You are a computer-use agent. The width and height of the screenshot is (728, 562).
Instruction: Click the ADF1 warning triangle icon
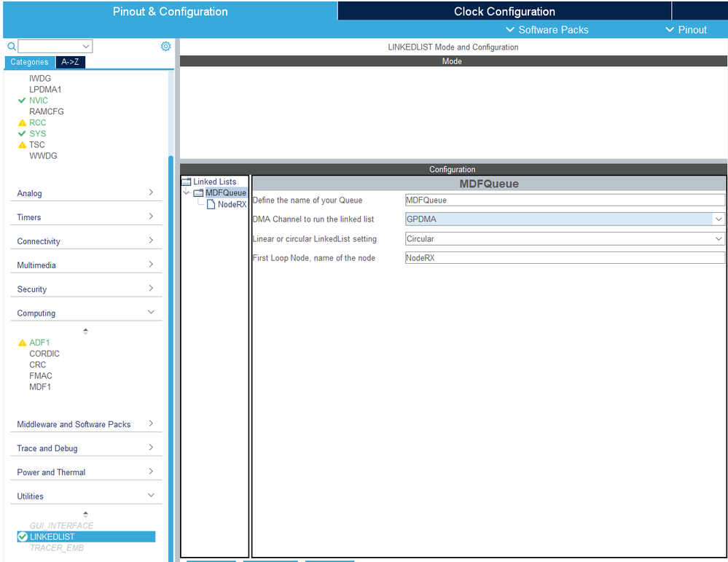tap(22, 343)
